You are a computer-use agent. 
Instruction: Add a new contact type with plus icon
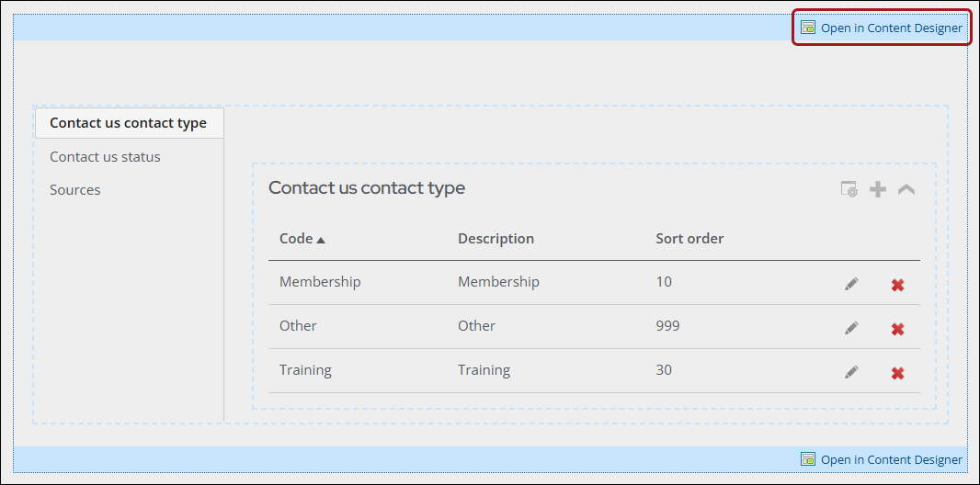[878, 189]
